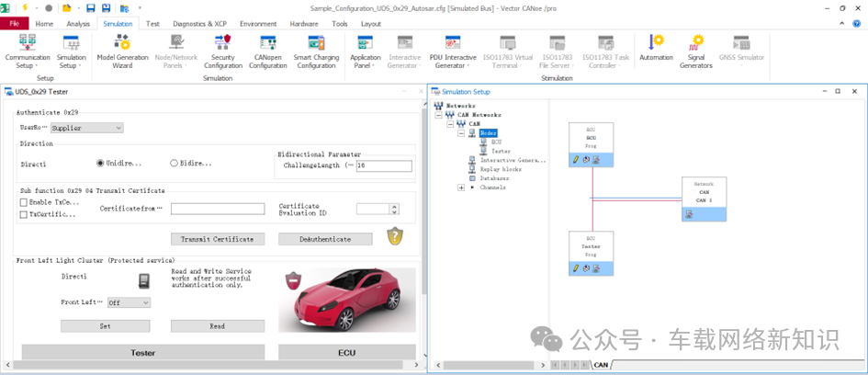Open the UserRole Supplier dropdown
The width and height of the screenshot is (868, 375).
[87, 128]
